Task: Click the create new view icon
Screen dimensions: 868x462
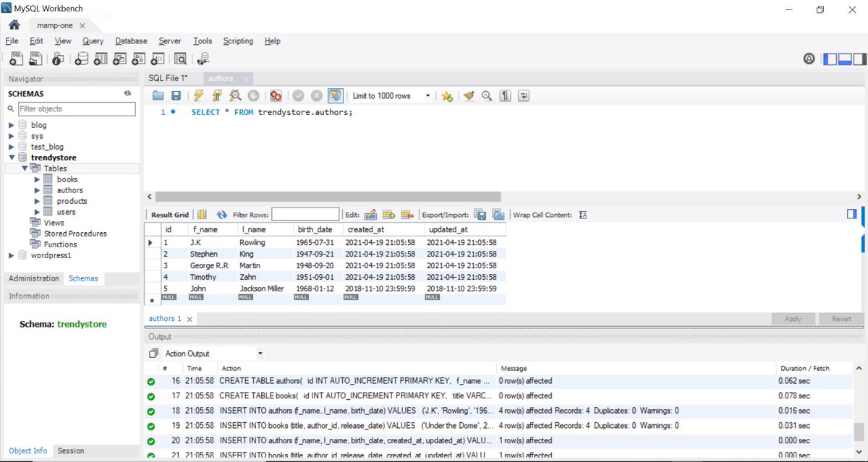Action: click(x=120, y=59)
